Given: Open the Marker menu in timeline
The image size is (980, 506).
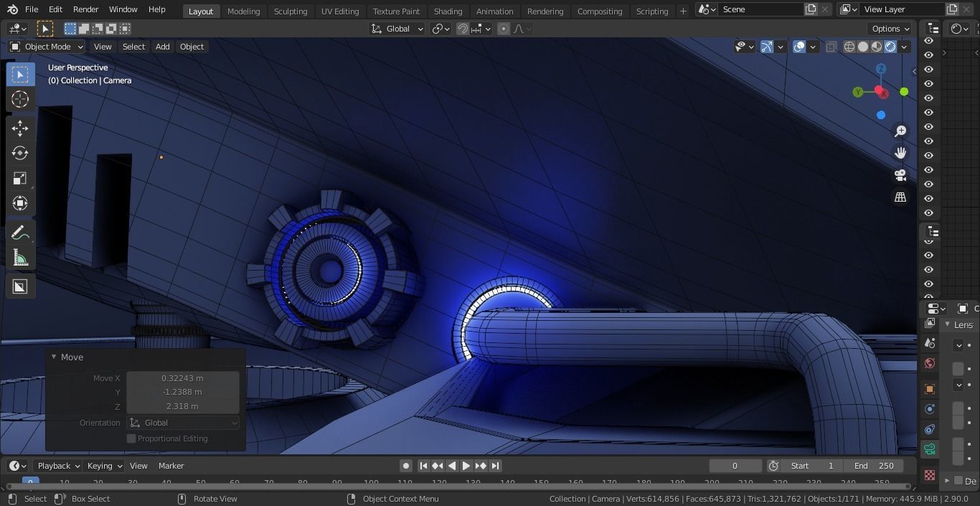Looking at the screenshot, I should (171, 466).
